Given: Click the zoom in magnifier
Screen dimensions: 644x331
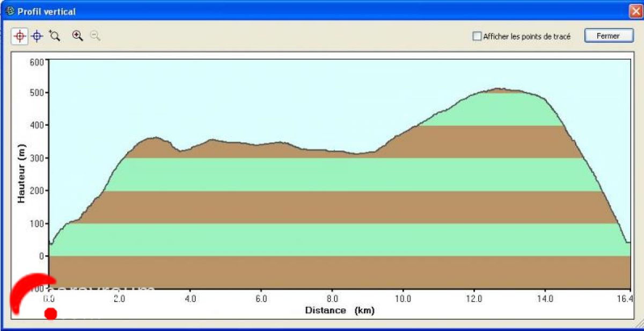Looking at the screenshot, I should (x=78, y=36).
